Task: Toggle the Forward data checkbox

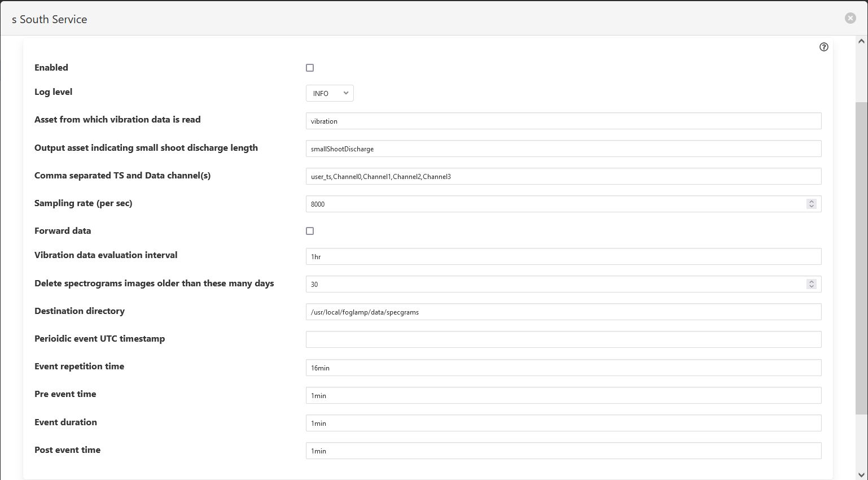Action: coord(310,231)
